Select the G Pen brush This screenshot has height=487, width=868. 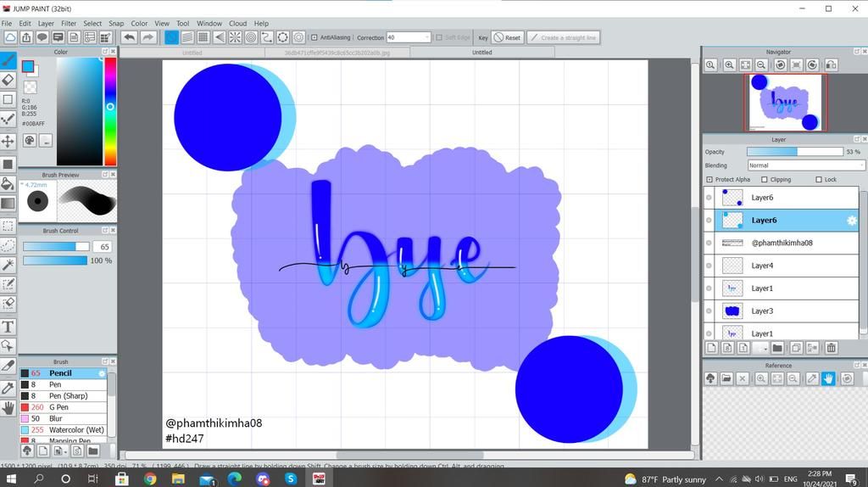click(x=63, y=407)
